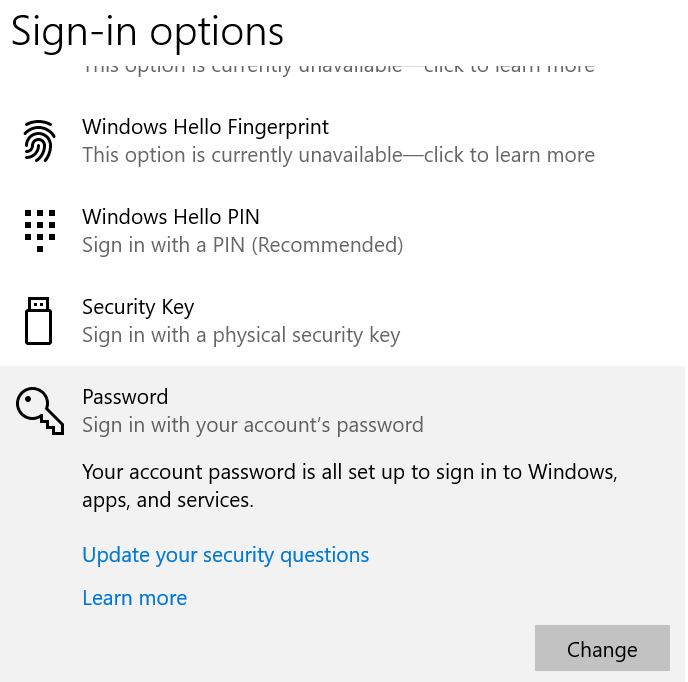Expand the Windows Hello Fingerprint option
This screenshot has height=682, width=688.
pyautogui.click(x=205, y=127)
